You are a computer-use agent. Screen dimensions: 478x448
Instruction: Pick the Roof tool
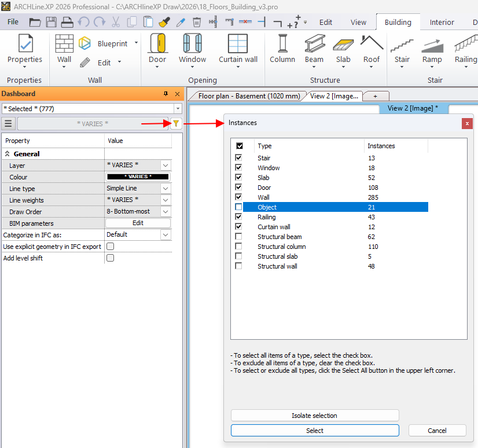pos(372,45)
